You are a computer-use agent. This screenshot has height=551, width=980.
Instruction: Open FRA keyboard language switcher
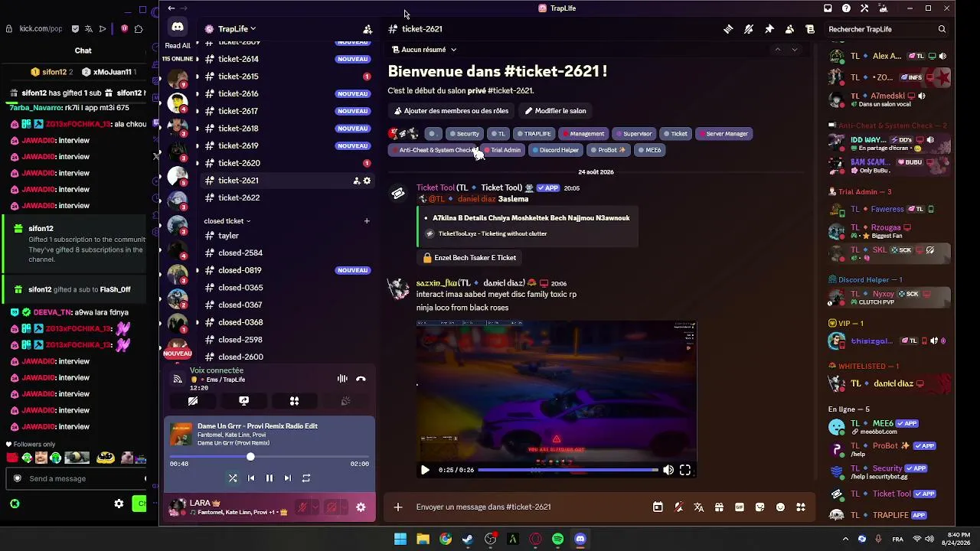click(897, 539)
